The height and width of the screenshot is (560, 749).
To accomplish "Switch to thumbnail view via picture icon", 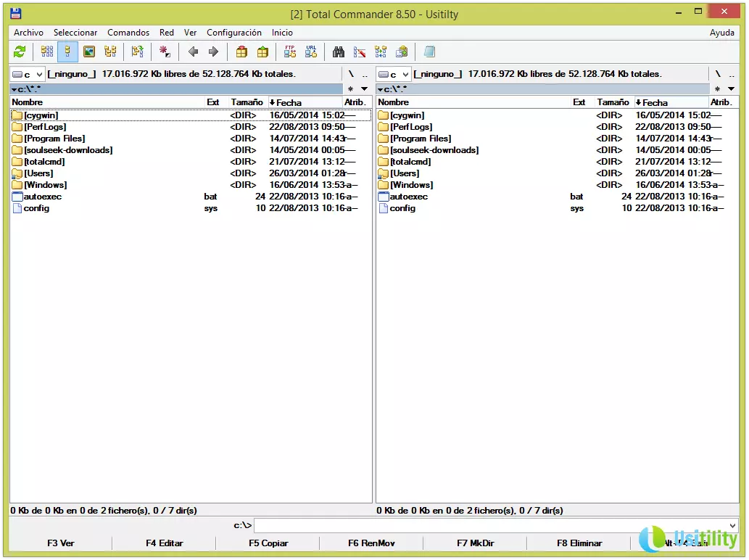I will 89,52.
